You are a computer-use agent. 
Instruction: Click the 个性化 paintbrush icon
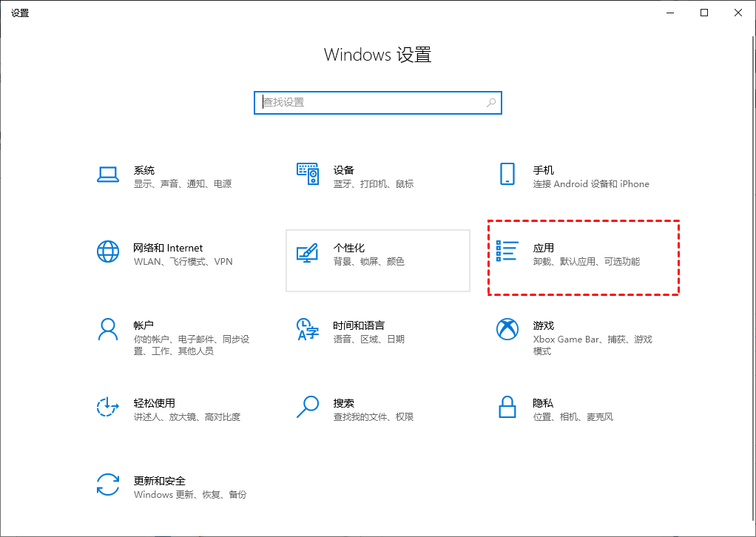(307, 252)
